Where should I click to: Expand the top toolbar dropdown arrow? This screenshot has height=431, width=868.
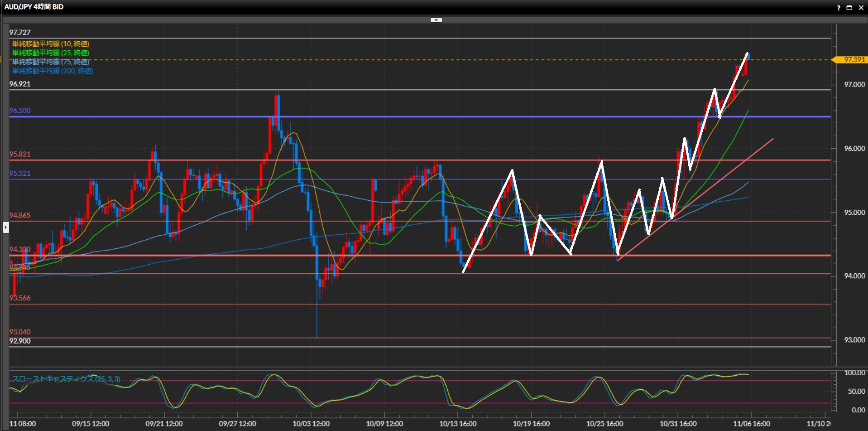click(x=436, y=20)
